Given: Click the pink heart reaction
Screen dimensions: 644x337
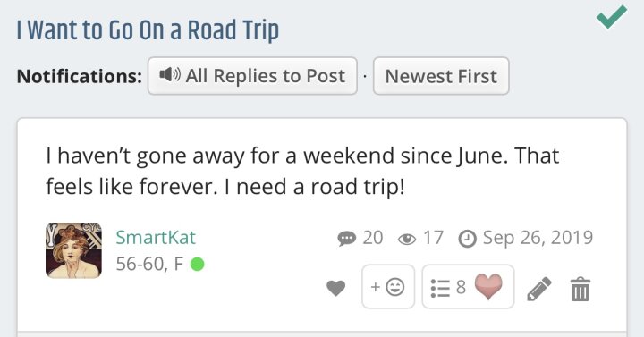Looking at the screenshot, I should (x=488, y=287).
